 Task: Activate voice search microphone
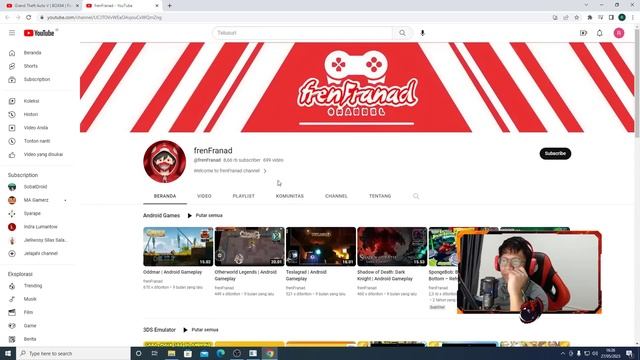(422, 33)
